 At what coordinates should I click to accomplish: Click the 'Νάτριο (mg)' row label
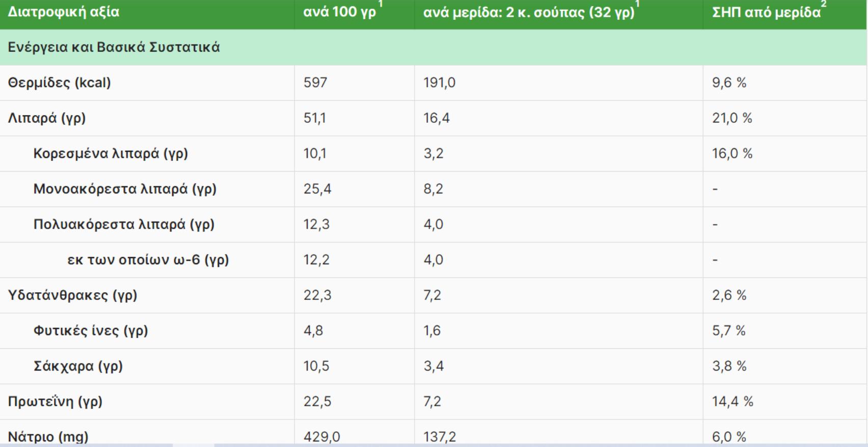tap(48, 437)
